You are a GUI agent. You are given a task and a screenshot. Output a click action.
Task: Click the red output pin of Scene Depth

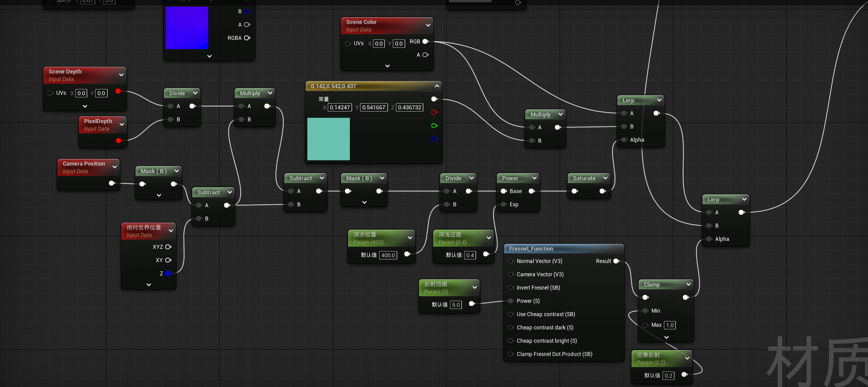click(118, 91)
